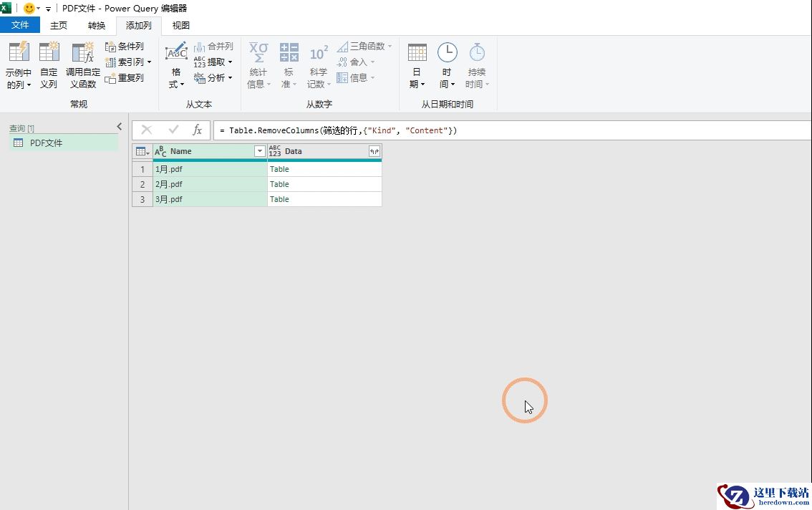Collapse the queries pane chevron
This screenshot has height=510, width=812.
pos(119,127)
